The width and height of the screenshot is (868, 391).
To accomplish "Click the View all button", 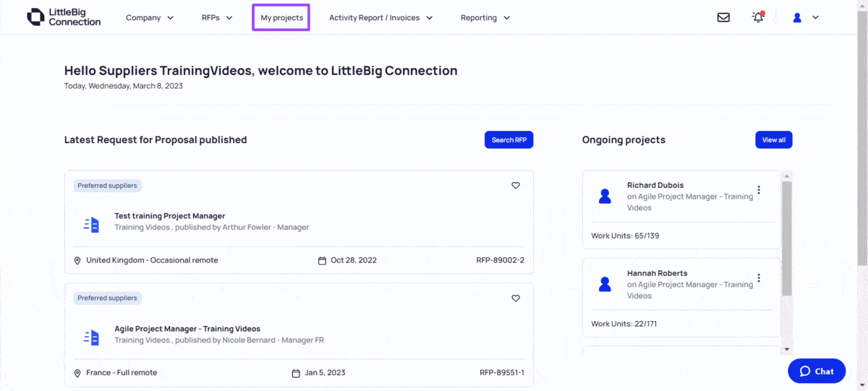I will pos(773,140).
